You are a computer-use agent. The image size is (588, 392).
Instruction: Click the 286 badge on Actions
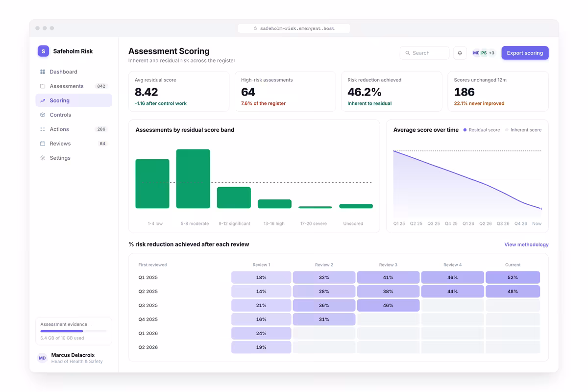click(101, 129)
